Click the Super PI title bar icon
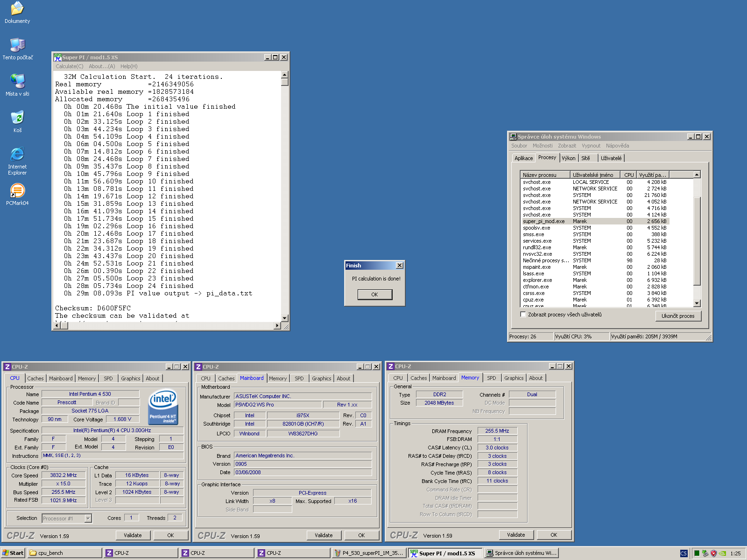This screenshot has width=747, height=560. pos(57,57)
